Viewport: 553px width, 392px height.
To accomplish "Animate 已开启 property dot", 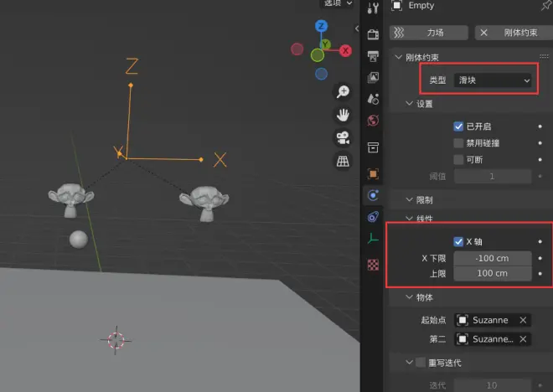I will 540,126.
